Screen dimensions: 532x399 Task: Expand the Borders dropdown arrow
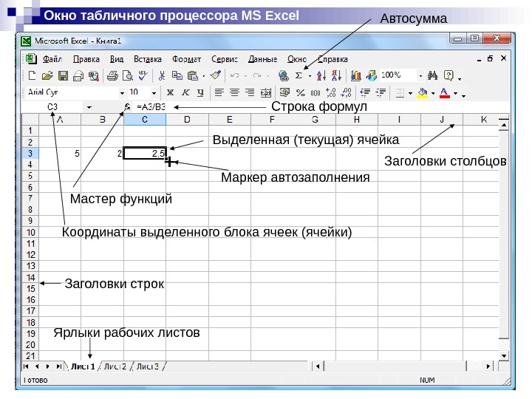(411, 93)
